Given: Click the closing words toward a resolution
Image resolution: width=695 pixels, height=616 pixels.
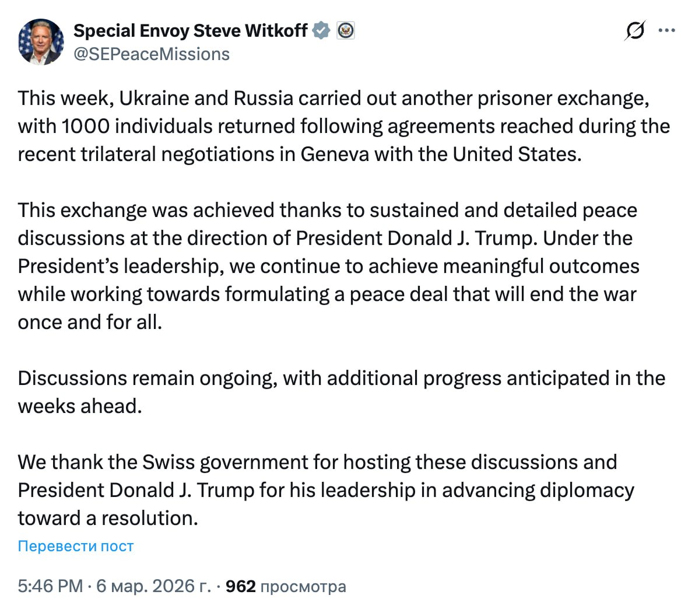Looking at the screenshot, I should tap(108, 518).
